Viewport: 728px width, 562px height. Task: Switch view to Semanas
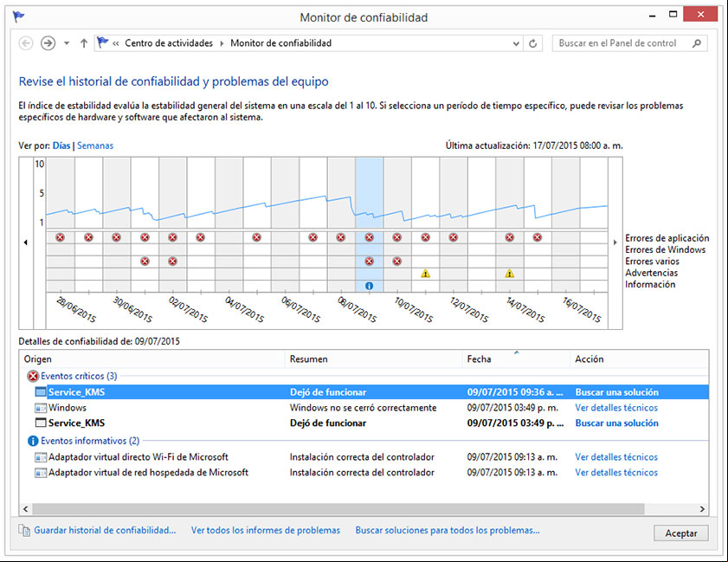pyautogui.click(x=95, y=145)
